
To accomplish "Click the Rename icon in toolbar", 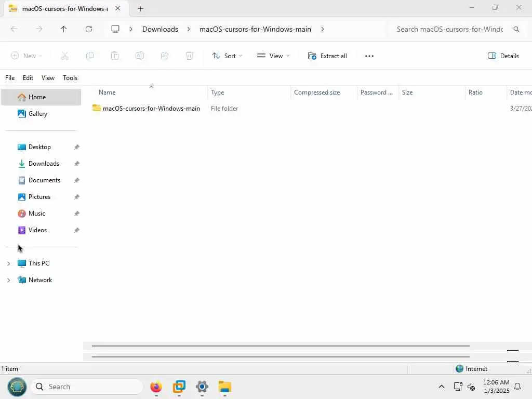I will pyautogui.click(x=140, y=56).
